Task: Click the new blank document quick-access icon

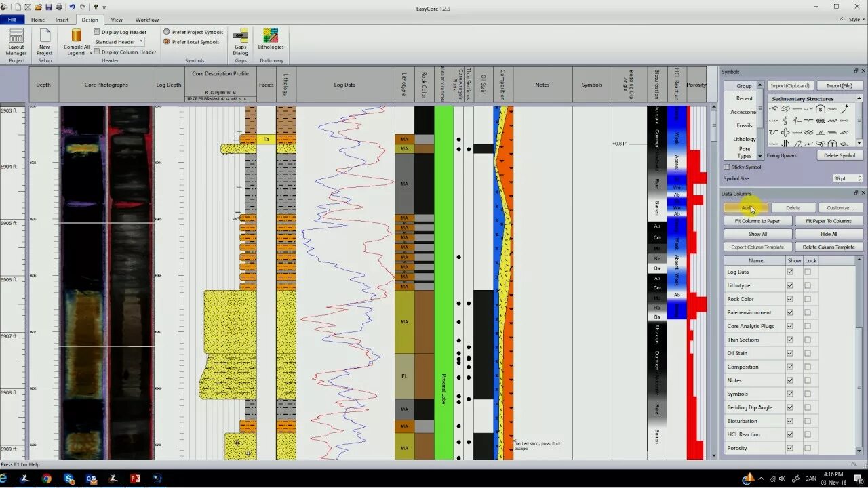Action: click(x=18, y=7)
